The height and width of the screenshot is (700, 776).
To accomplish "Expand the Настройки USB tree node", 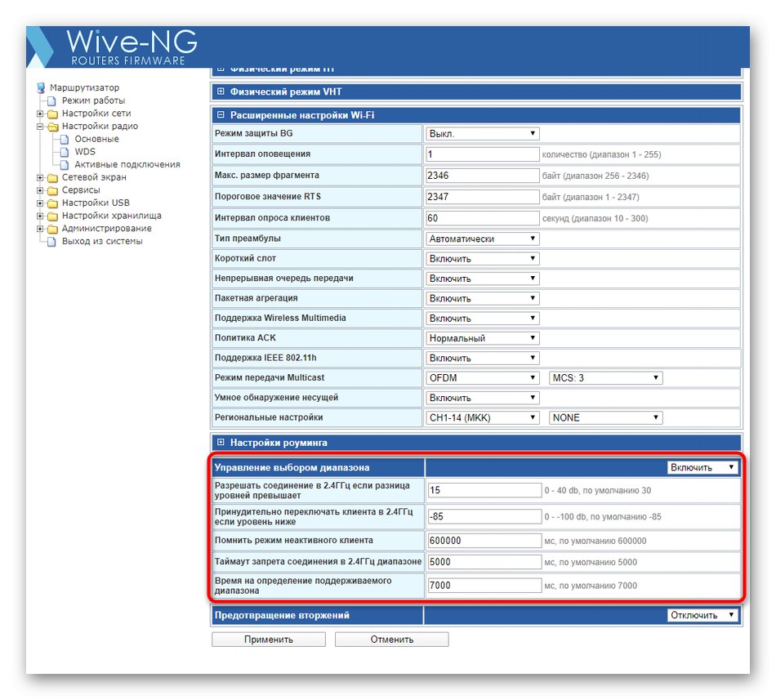I will pyautogui.click(x=40, y=203).
